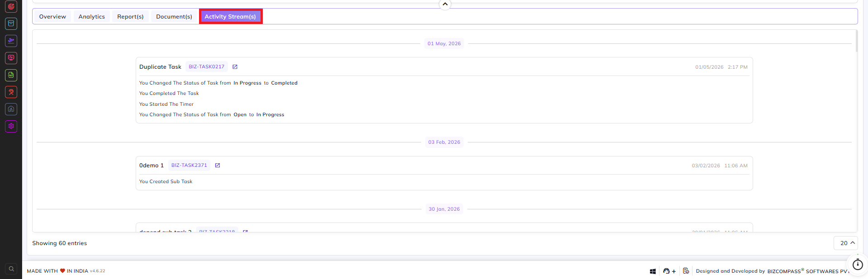Viewport: 868px width, 279px height.
Task: Click the BIZ-TASK2371 task ID badge
Action: [189, 165]
